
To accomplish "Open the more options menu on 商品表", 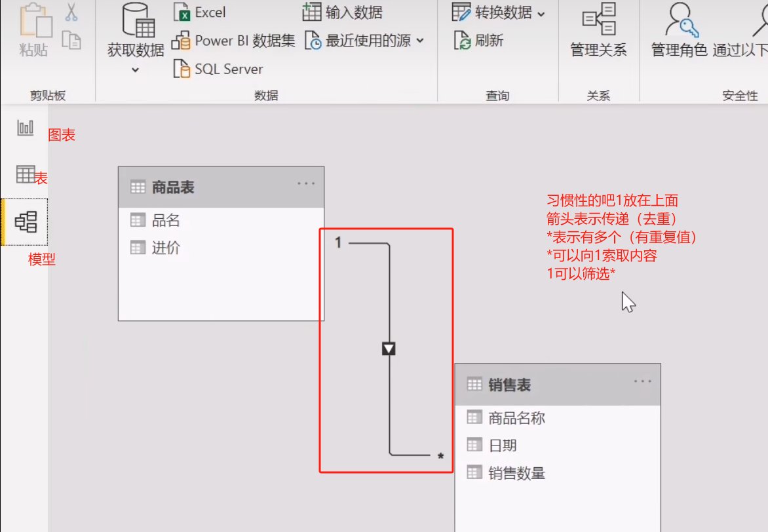I will point(306,183).
